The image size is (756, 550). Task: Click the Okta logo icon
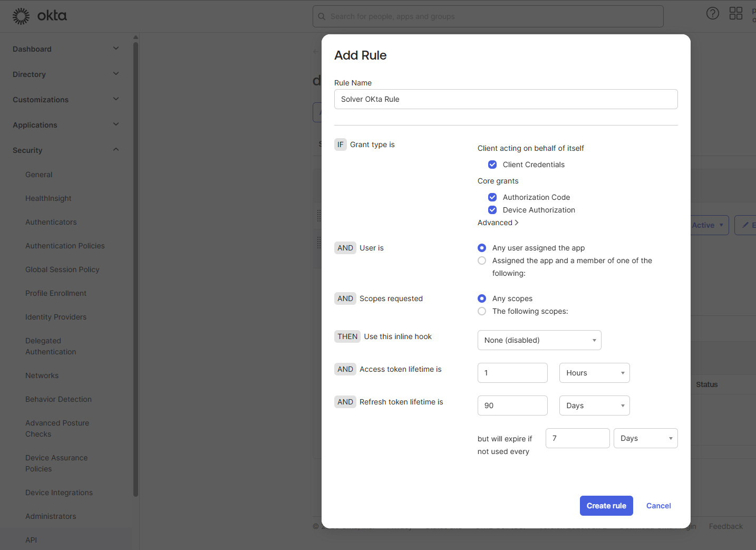pos(21,16)
